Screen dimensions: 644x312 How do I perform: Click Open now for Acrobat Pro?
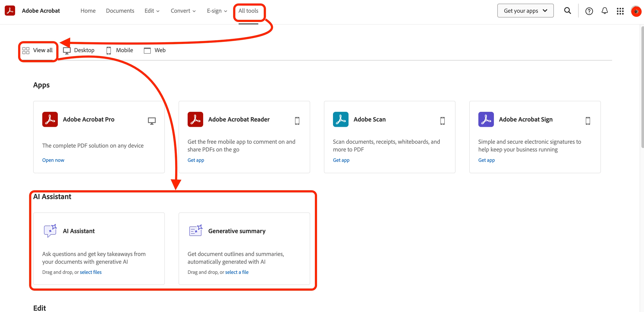tap(53, 160)
